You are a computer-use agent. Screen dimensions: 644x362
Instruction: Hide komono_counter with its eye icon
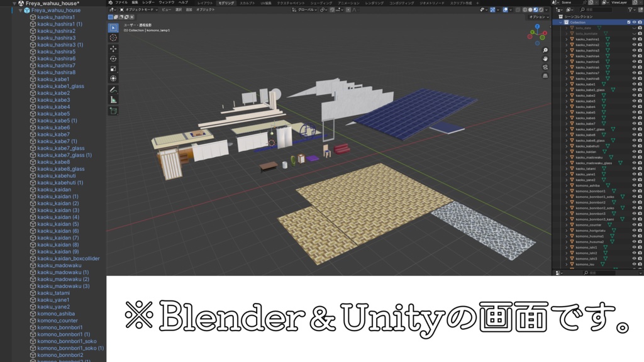[x=634, y=225]
